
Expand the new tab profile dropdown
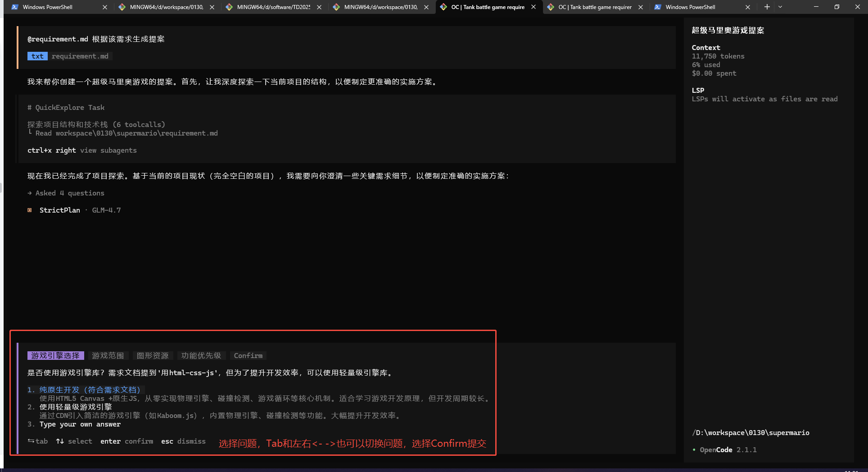click(x=780, y=7)
